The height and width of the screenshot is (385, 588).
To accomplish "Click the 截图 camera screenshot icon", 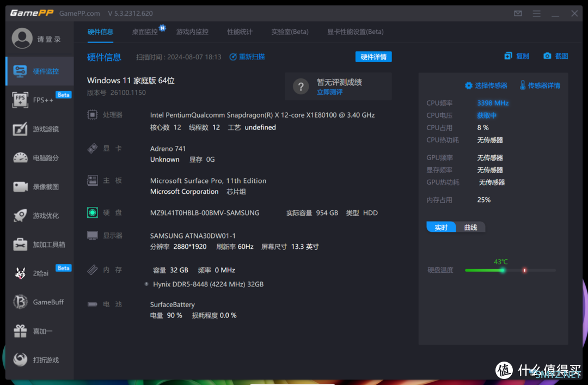I will [547, 56].
